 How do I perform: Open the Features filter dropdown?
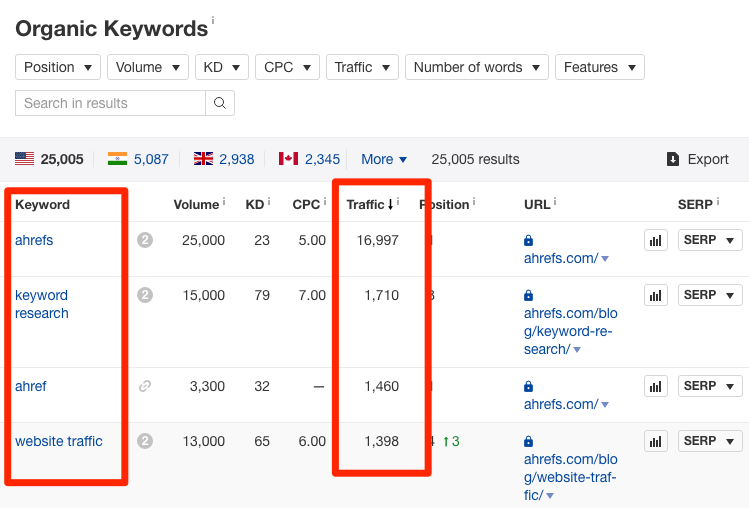pyautogui.click(x=599, y=67)
